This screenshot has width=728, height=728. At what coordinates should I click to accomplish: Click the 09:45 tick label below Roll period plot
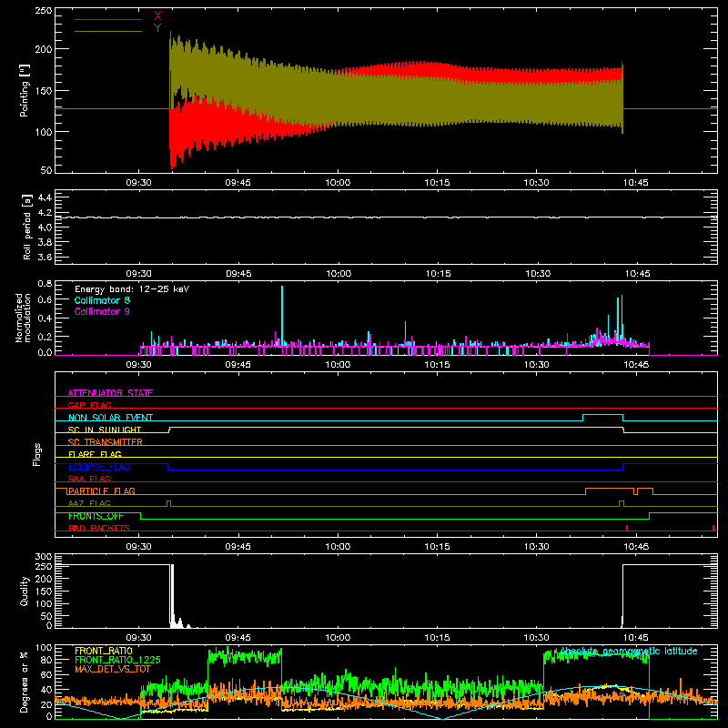coord(238,274)
